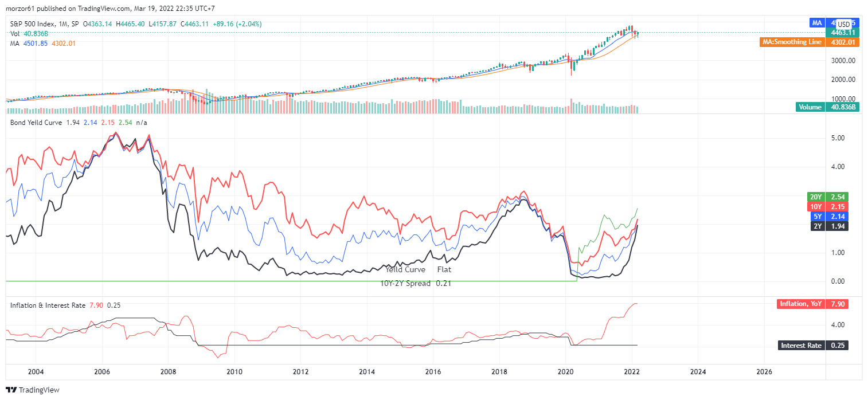Click the green 20Y 2.54 scale label
The height and width of the screenshot is (400, 868).
[827, 197]
